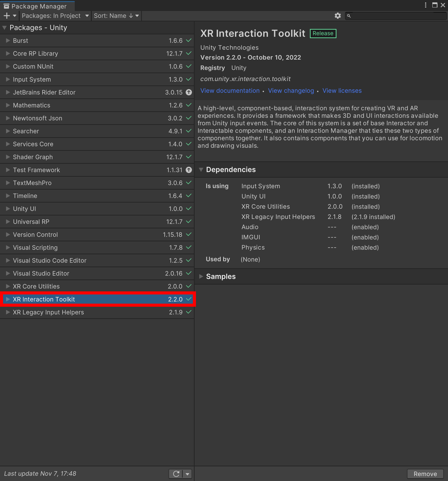Image resolution: width=448 pixels, height=481 pixels.
Task: Click the update-available arrow for JetBrains Rider Editor
Action: click(189, 92)
